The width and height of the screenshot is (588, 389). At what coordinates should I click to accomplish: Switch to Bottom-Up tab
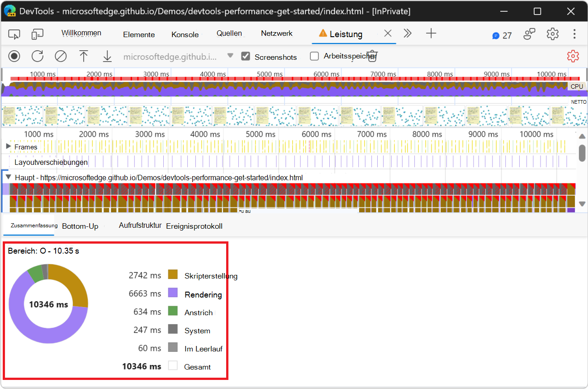pyautogui.click(x=80, y=226)
